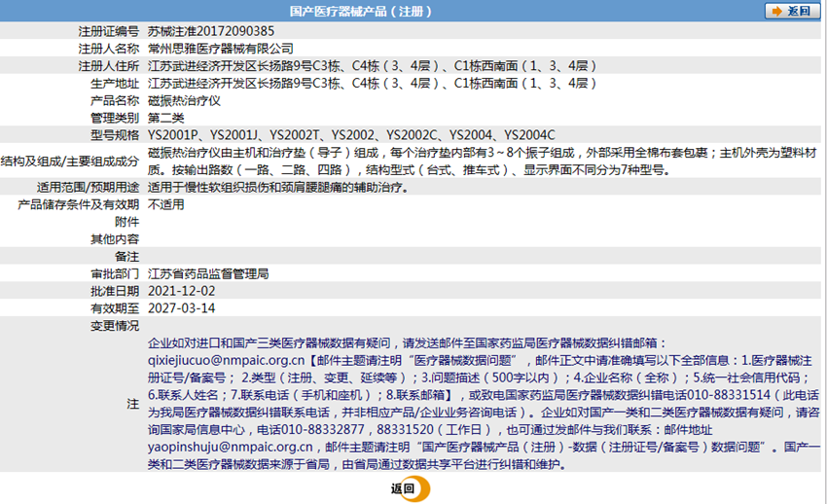Click the address value in 生产地址 row
Screen dimensions: 827x504
pyautogui.click(x=373, y=84)
